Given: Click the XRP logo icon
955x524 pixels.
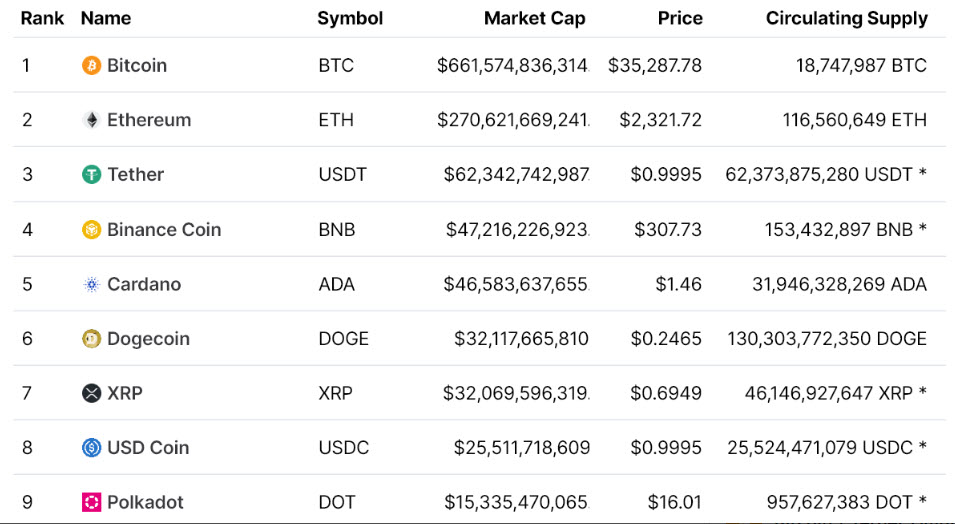Looking at the screenshot, I should coord(91,393).
